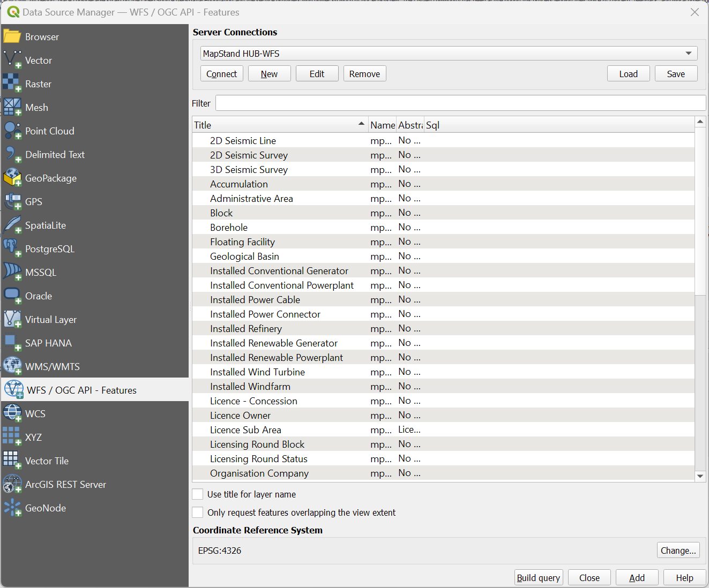Select the Point Cloud source icon
The height and width of the screenshot is (588, 709).
[x=12, y=131]
